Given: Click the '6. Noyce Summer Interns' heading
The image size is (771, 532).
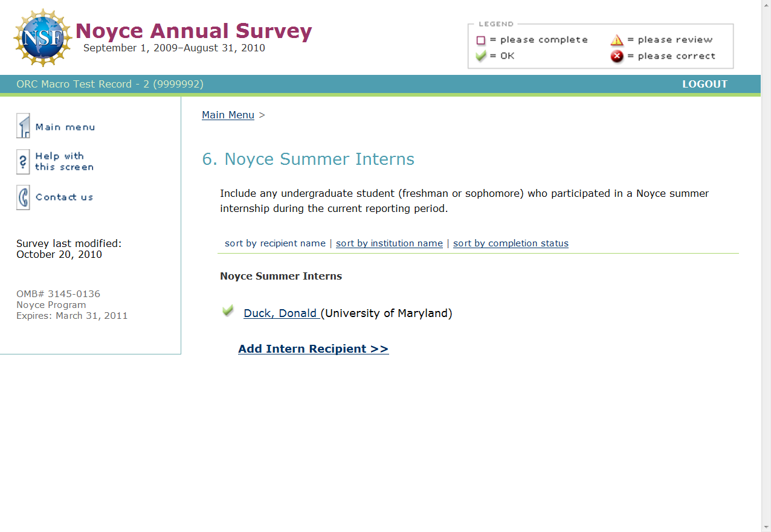Looking at the screenshot, I should pyautogui.click(x=308, y=159).
